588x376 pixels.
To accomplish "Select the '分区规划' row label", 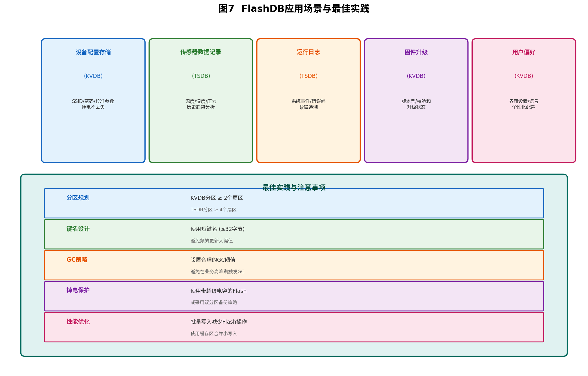I will click(x=78, y=198).
